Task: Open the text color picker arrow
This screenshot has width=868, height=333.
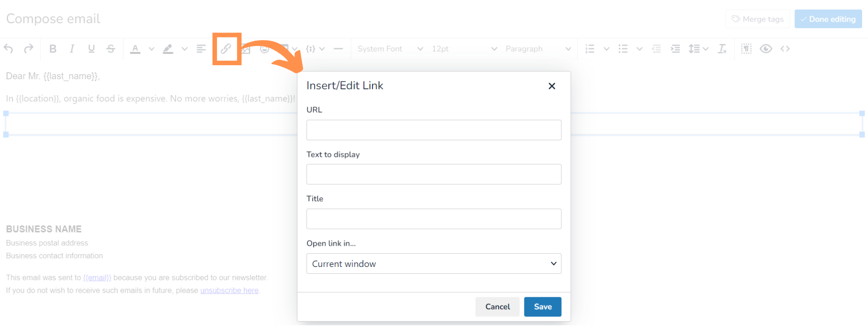Action: point(151,49)
